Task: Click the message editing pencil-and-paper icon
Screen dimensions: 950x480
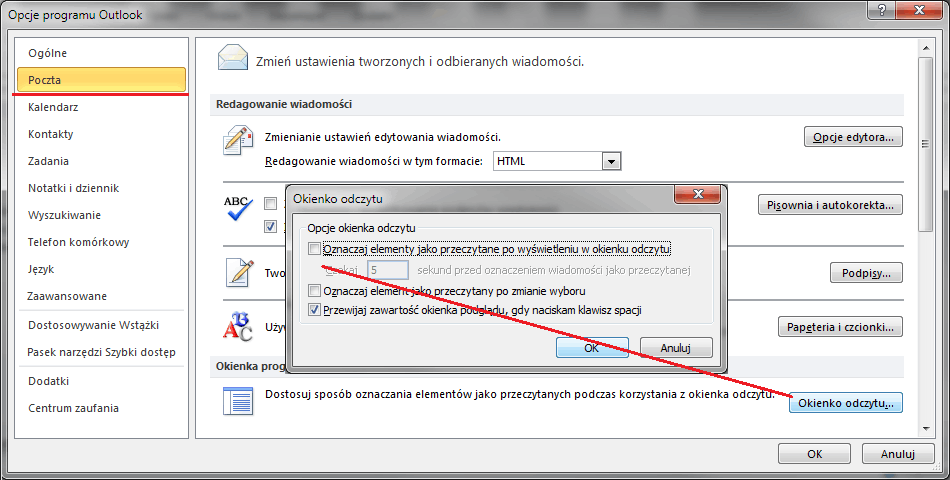Action: (238, 141)
